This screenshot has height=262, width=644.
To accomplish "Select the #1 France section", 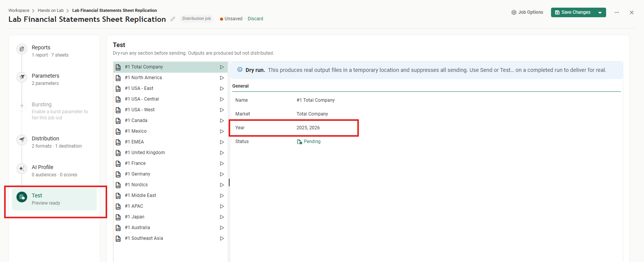I will pos(171,163).
